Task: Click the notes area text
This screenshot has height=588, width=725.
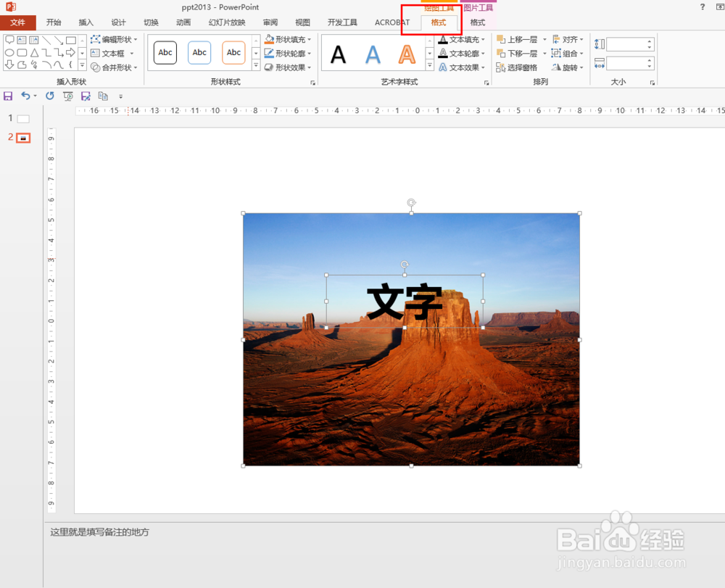Action: click(99, 532)
